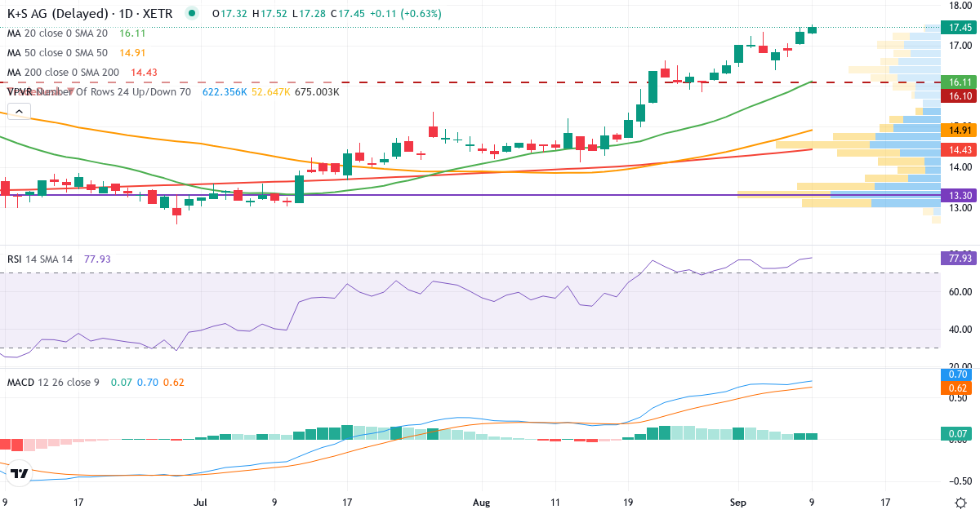Screen dimensions: 980x514
Task: Select the MACD 12 26 close 9 legend
Action: [53, 381]
